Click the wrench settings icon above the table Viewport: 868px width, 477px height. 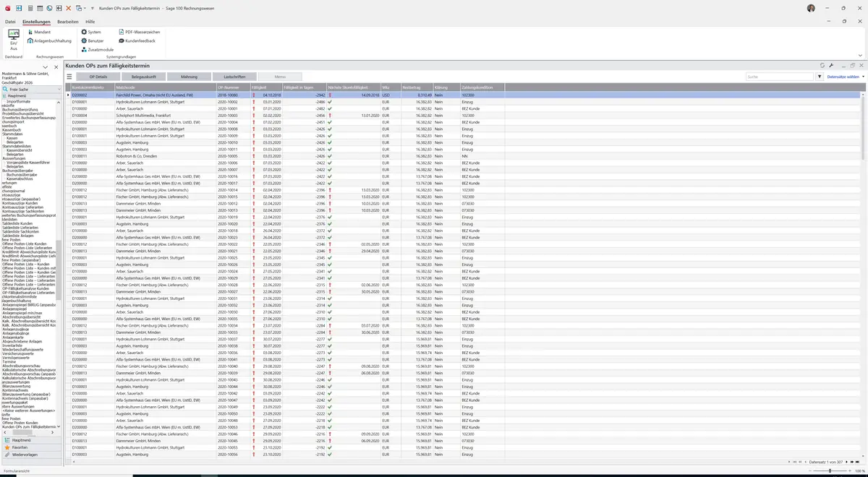click(x=832, y=65)
